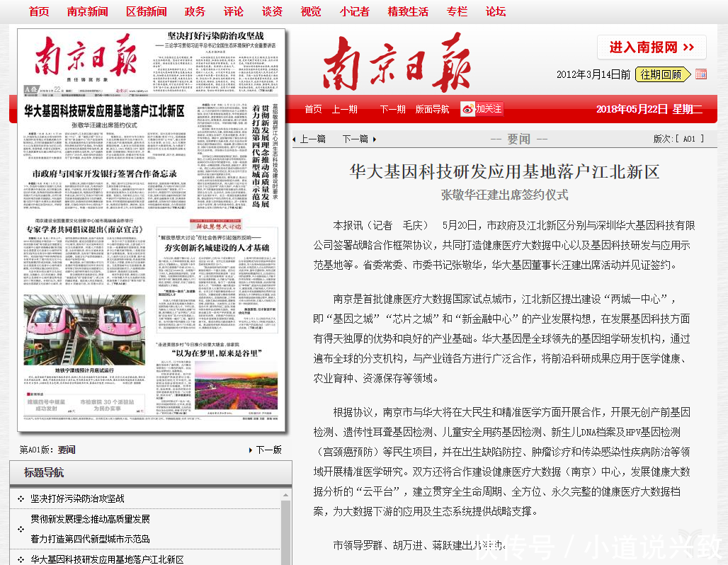This screenshot has height=565, width=728.
Task: Go to next article with 下一篇
Action: (x=356, y=139)
